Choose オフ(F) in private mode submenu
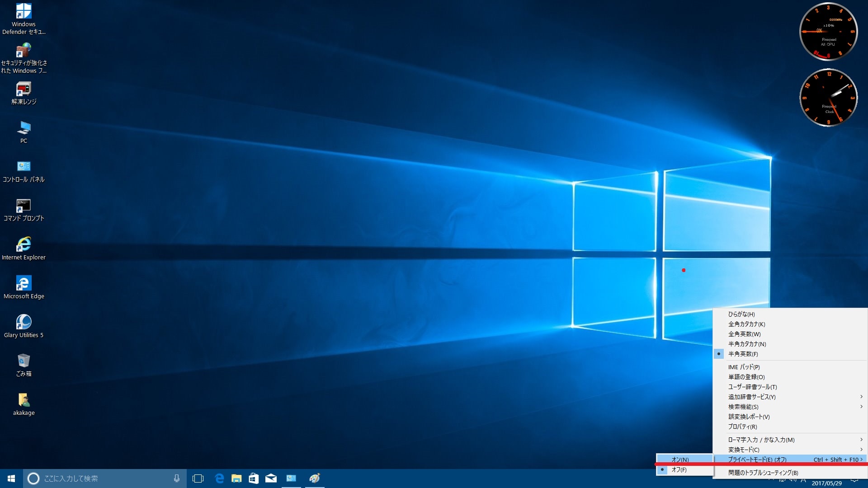Image resolution: width=868 pixels, height=488 pixels. pyautogui.click(x=684, y=470)
